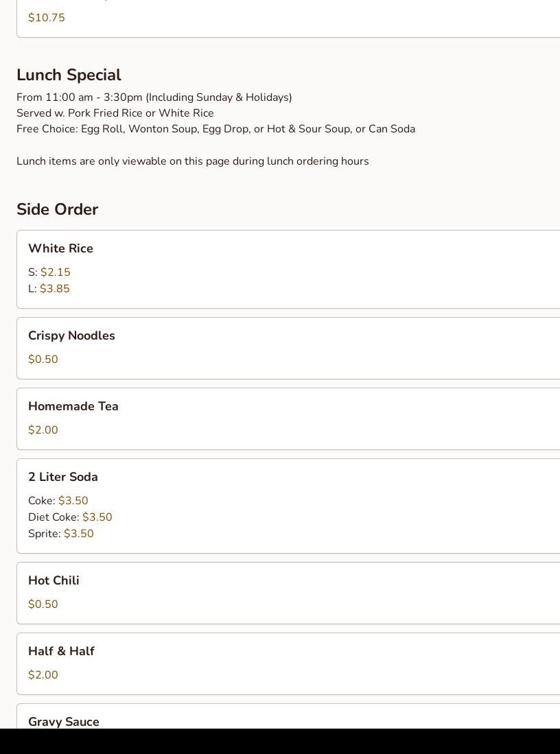
Task: Open the 2 Liter Soda item
Action: [x=289, y=506]
